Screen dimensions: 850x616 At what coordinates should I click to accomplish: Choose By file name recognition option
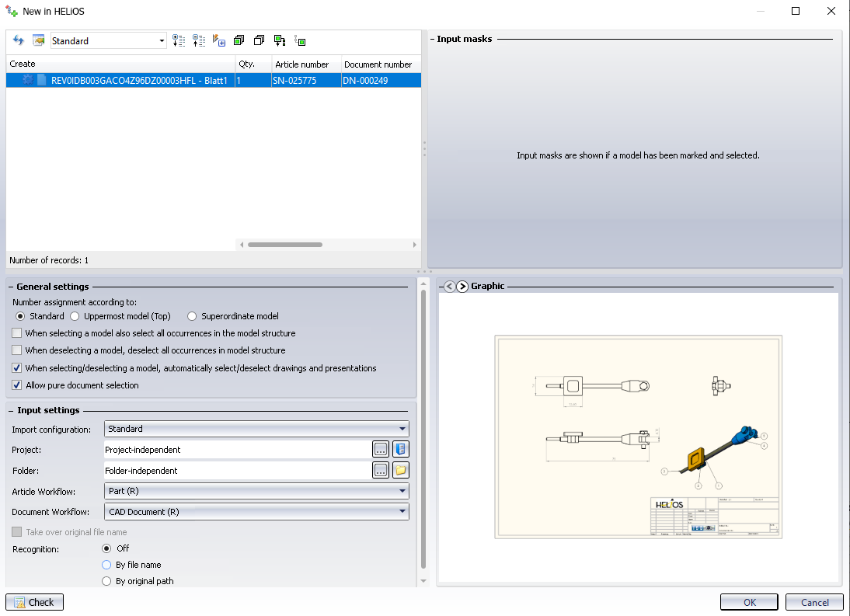coord(107,565)
